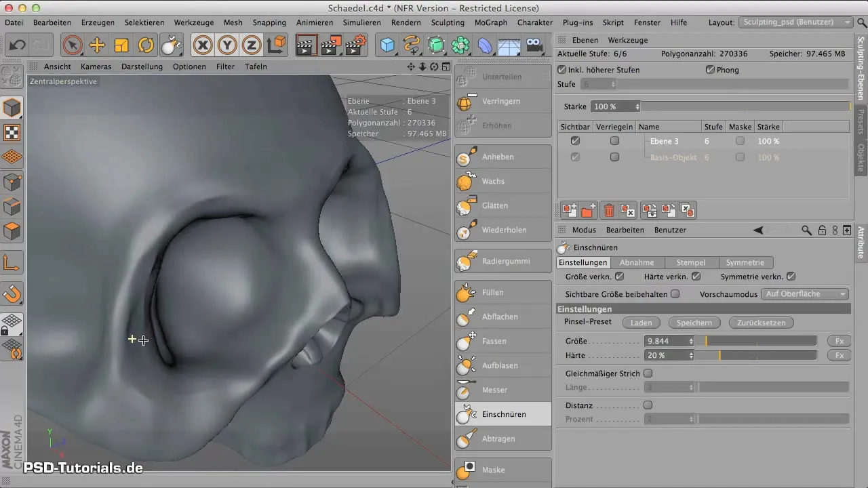Screen dimensions: 868x488
Task: Toggle Ebene 3 Maske checkbox
Action: click(740, 141)
